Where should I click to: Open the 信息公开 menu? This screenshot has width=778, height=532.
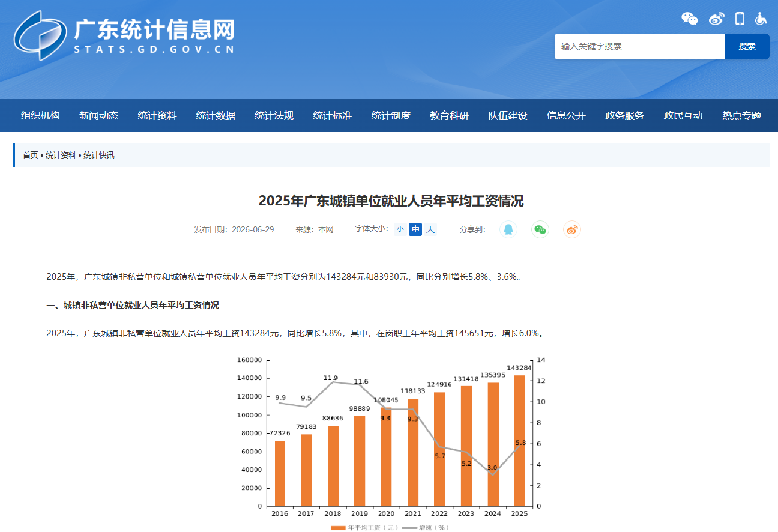coord(566,116)
